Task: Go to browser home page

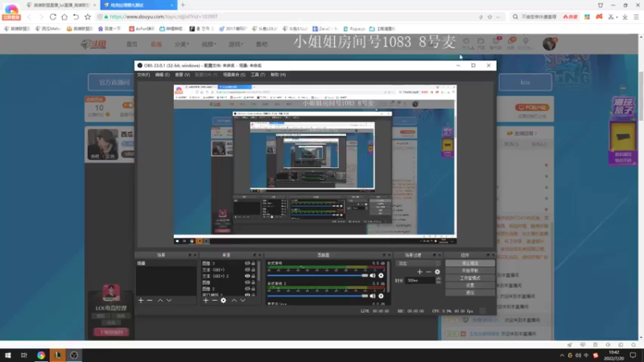Action: point(64,17)
